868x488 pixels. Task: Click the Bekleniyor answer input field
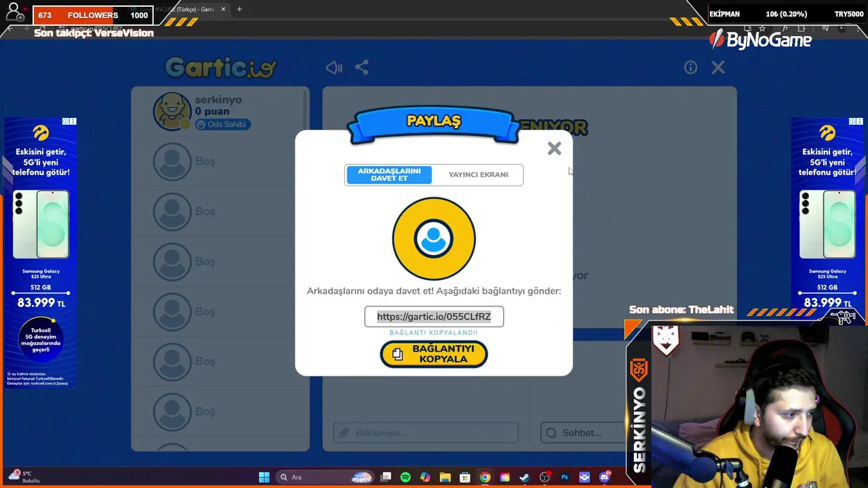[425, 432]
